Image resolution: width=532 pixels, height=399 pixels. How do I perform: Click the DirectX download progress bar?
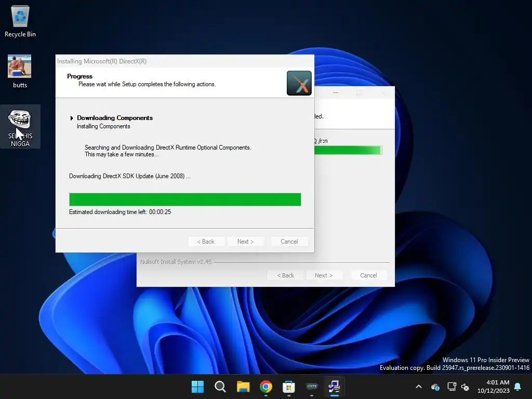(x=185, y=199)
